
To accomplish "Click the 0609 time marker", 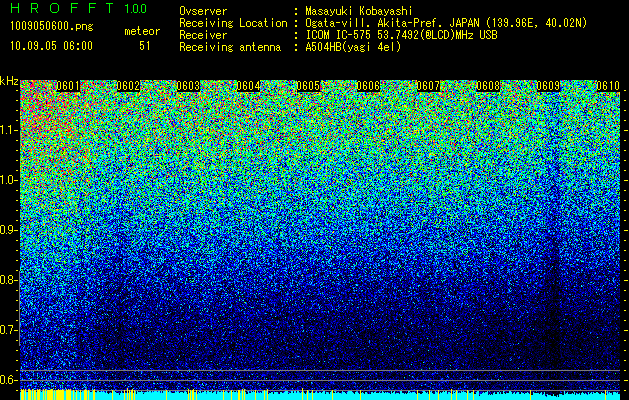I will pos(548,86).
